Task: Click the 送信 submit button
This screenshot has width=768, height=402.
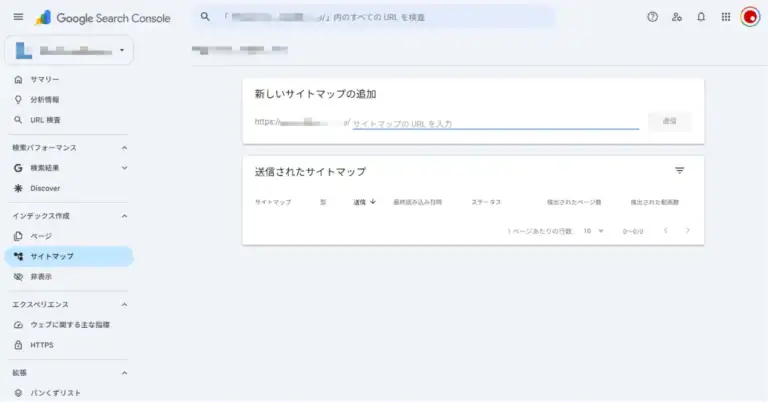Action: pos(670,121)
